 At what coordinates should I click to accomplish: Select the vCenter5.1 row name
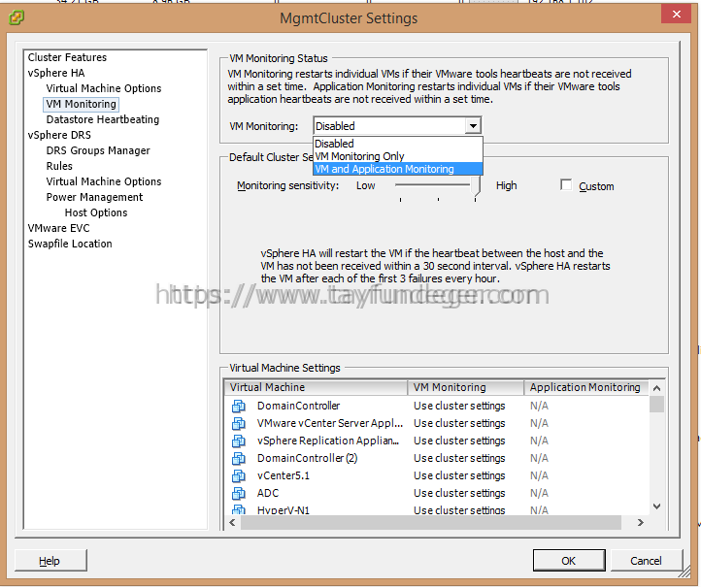[x=284, y=475]
